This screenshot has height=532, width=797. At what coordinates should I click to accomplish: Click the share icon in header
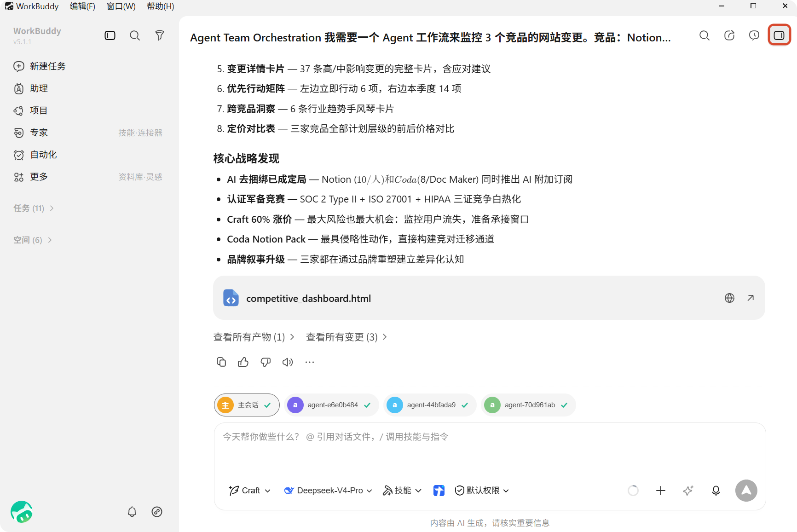[x=729, y=35]
